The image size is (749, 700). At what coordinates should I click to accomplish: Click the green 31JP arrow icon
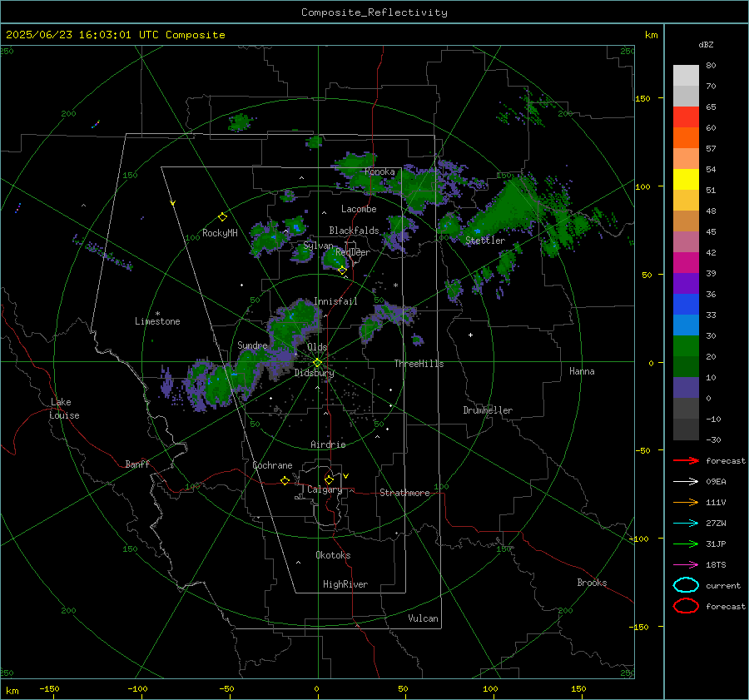[686, 544]
